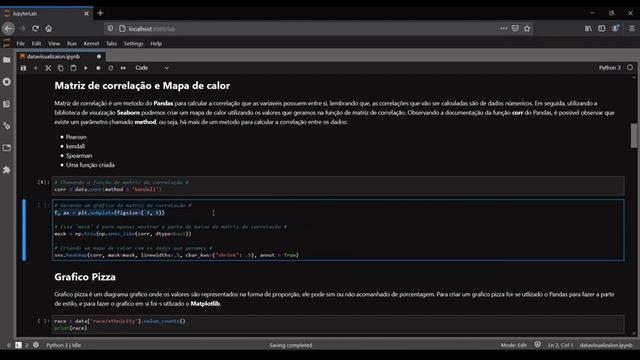Click the Python 3 kernel name button in toolbar
The image size is (640, 360).
609,68
